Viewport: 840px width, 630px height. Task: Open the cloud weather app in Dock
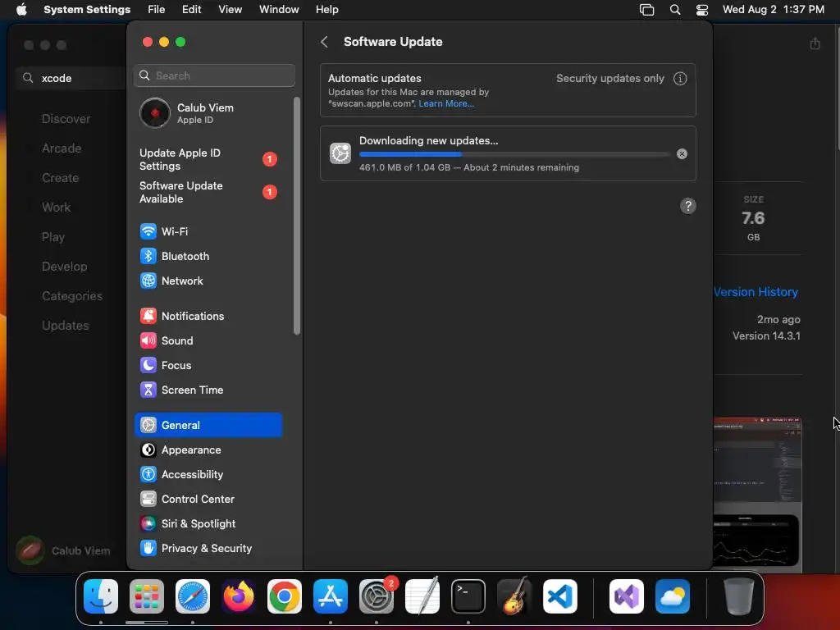click(673, 596)
